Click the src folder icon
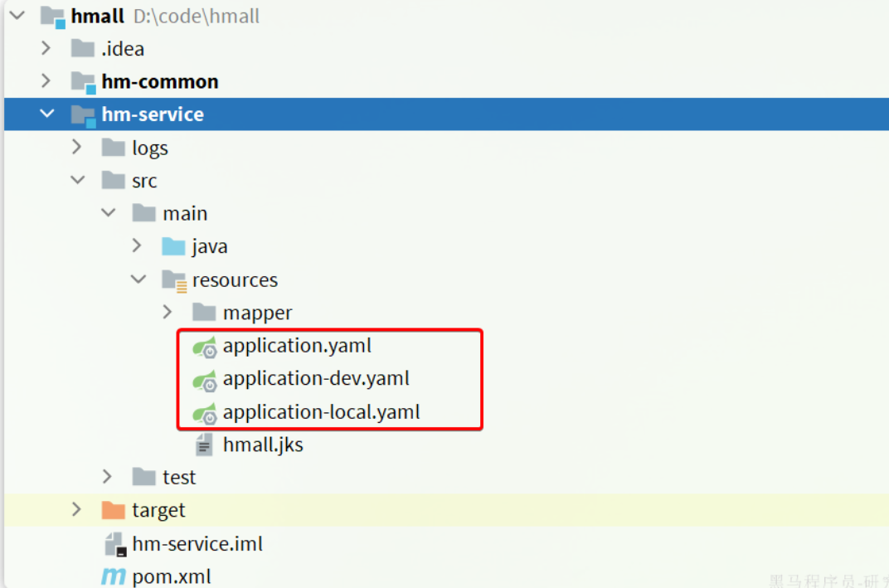The width and height of the screenshot is (889, 588). 114,180
